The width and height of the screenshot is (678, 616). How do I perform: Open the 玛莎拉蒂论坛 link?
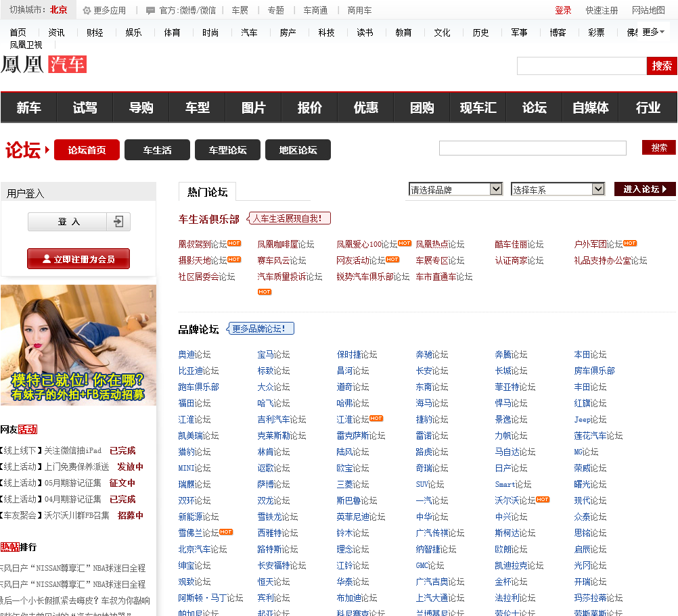coord(598,598)
